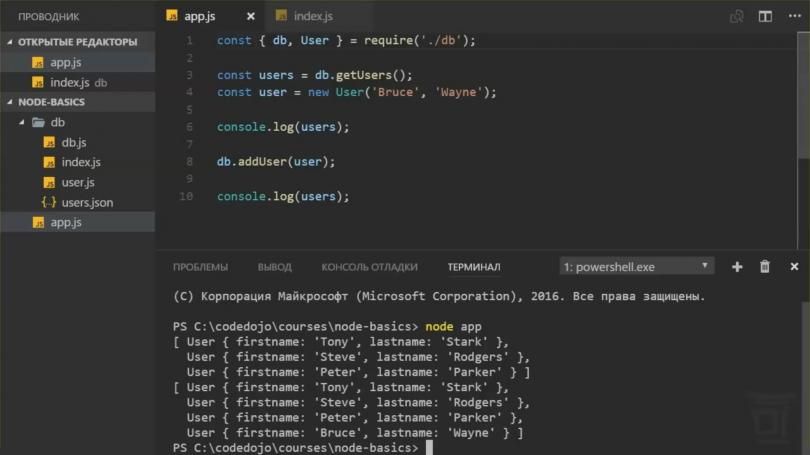Viewport: 810px width, 455px height.
Task: Click console.log(users) on line 10
Action: tap(283, 196)
